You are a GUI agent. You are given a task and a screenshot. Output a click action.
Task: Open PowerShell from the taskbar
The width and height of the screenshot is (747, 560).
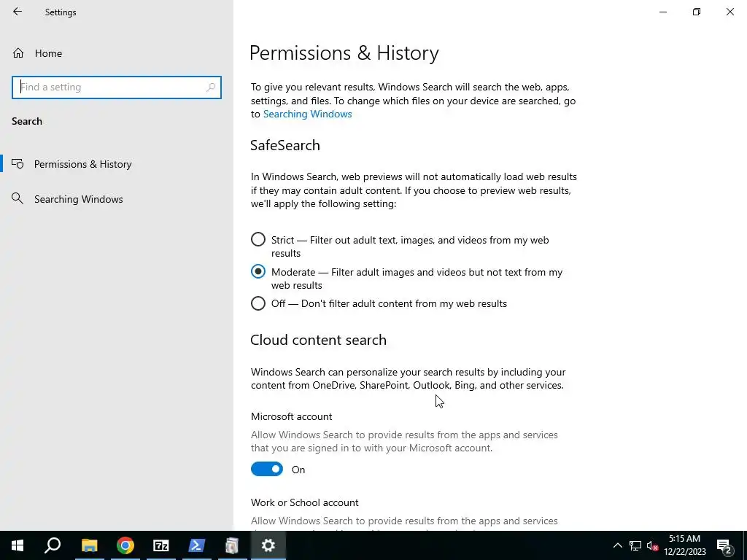(197, 545)
